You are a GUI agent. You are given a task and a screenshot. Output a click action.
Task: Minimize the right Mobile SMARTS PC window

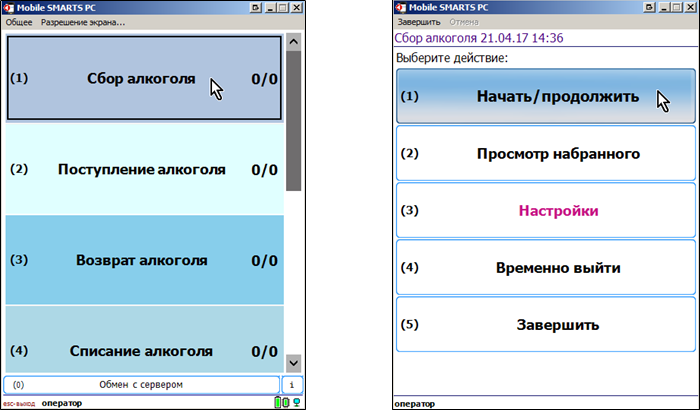(663, 8)
